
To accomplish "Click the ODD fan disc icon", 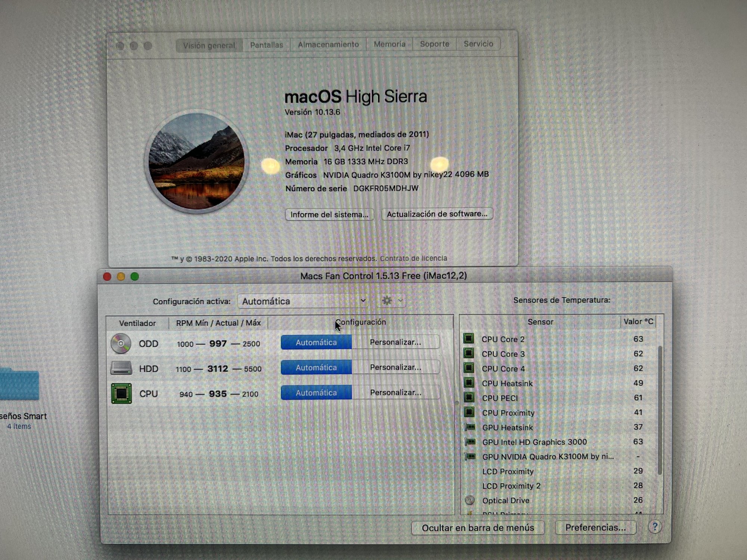I will click(x=121, y=343).
